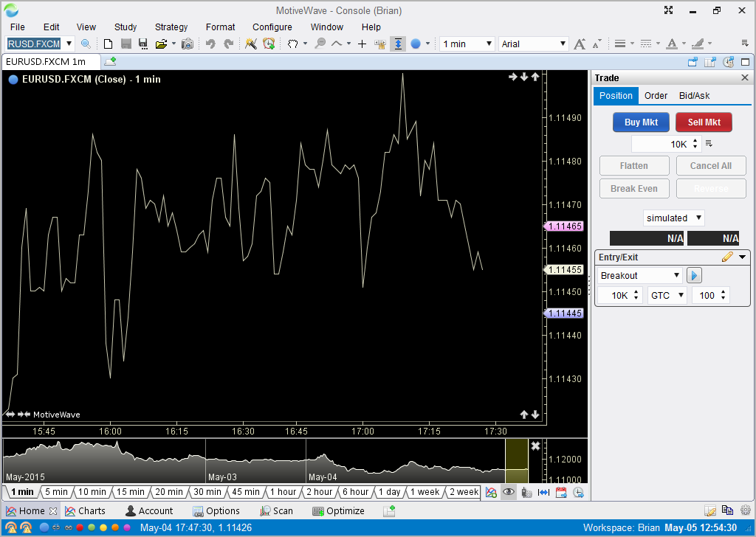
Task: Select the lasso selection tool
Action: pyautogui.click(x=292, y=44)
